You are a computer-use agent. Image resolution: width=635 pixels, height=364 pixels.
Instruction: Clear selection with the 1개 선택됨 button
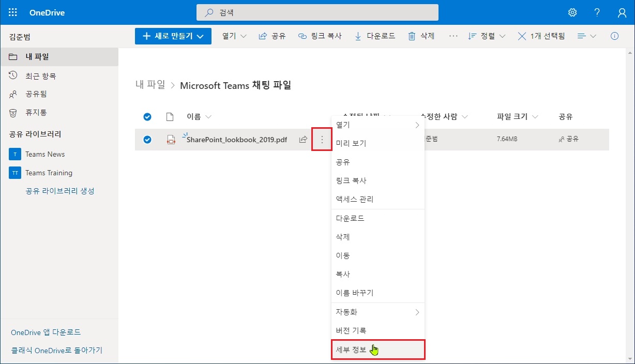point(541,36)
